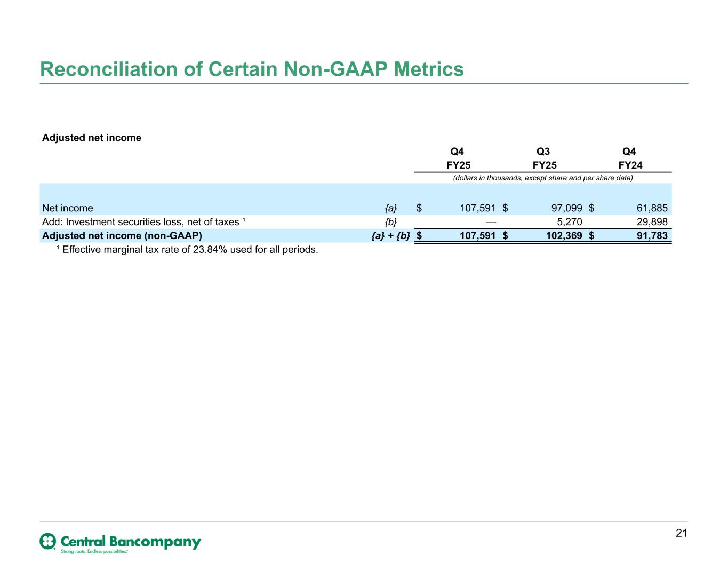Click 'Adjusted net income (non-GAAP)' row label
The image size is (728, 563).
tap(122, 236)
